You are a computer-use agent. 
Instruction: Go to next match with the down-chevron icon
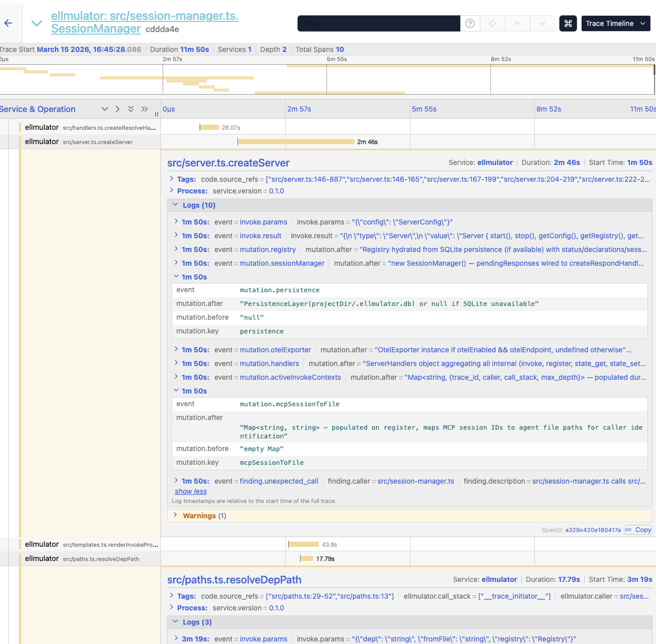coord(541,23)
